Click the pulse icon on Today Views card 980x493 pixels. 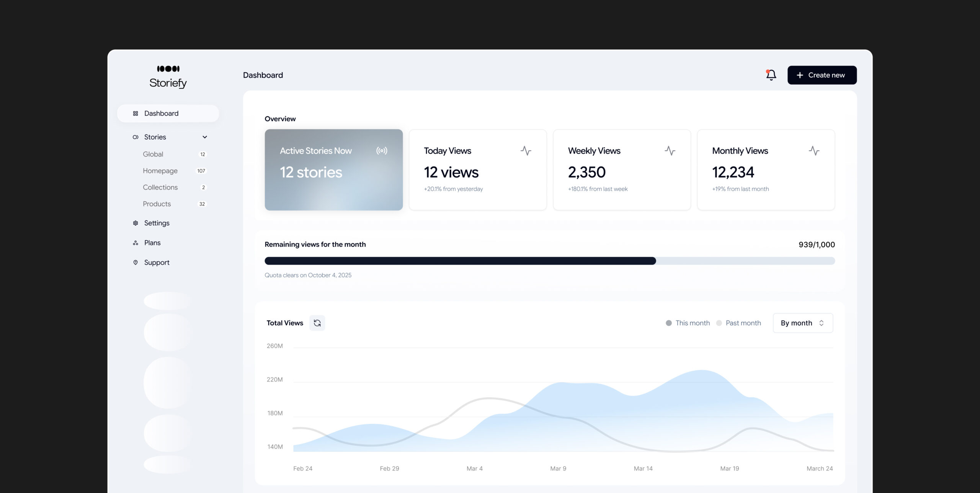coord(526,151)
